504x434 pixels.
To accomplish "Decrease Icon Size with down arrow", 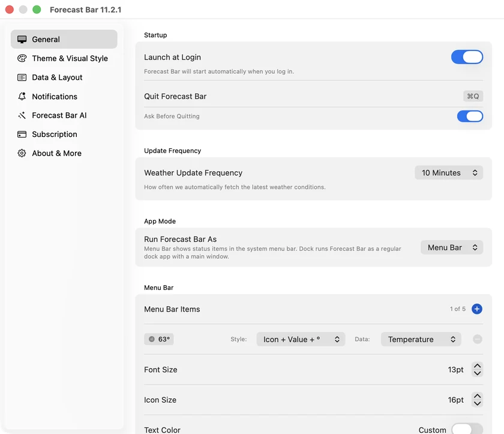I will coord(478,403).
